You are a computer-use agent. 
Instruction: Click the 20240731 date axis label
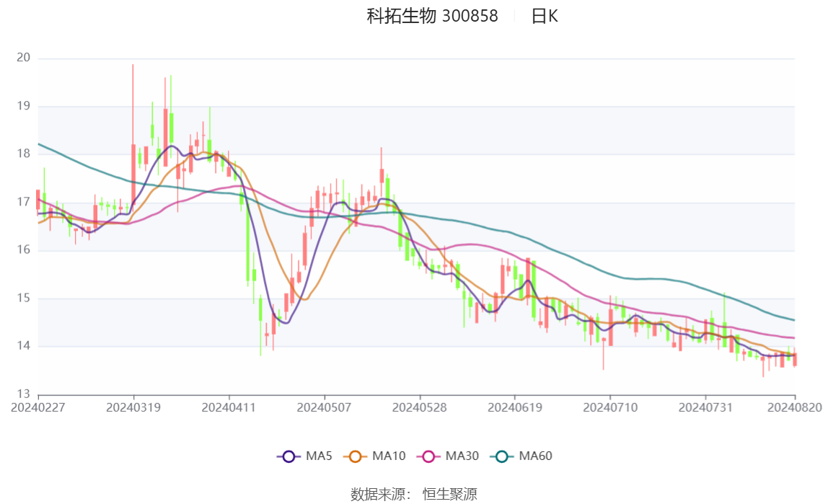point(705,408)
